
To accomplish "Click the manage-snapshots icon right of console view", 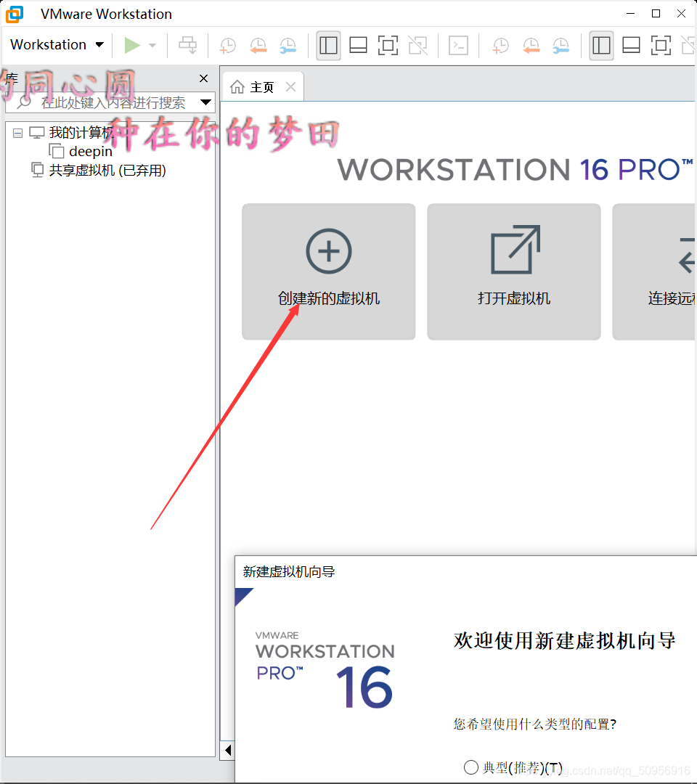I will pos(561,46).
